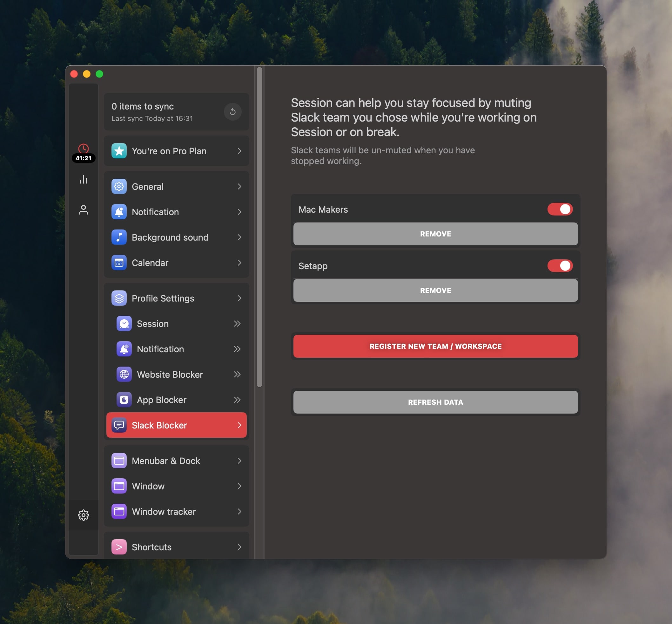The image size is (672, 624).
Task: Toggle mute for Mac Makers workspace
Action: click(x=559, y=209)
